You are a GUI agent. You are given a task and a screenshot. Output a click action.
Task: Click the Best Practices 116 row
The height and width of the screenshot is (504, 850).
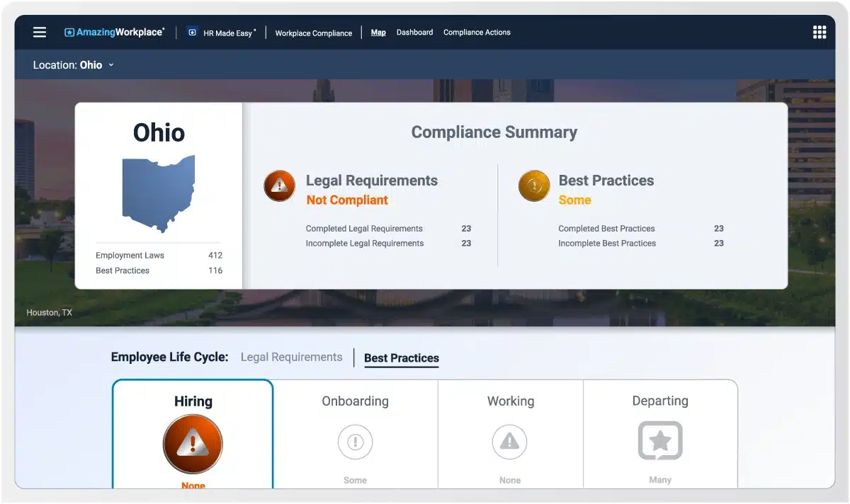(159, 270)
